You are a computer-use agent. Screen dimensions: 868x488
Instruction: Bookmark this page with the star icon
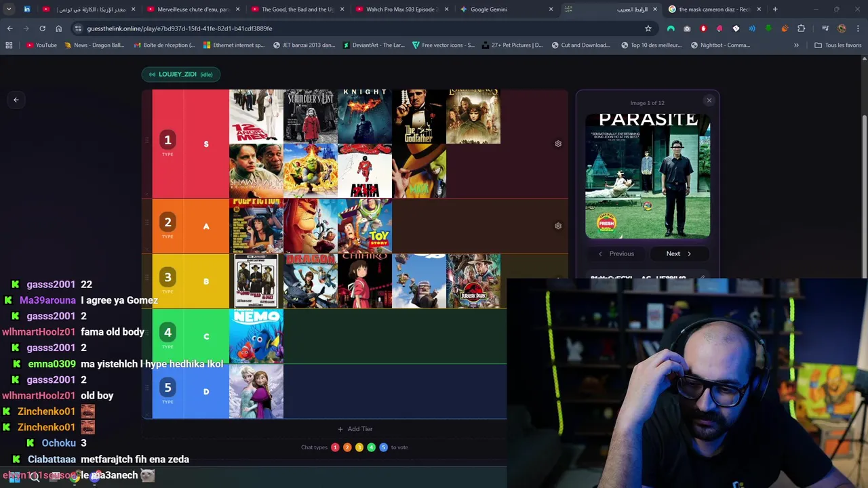point(648,28)
